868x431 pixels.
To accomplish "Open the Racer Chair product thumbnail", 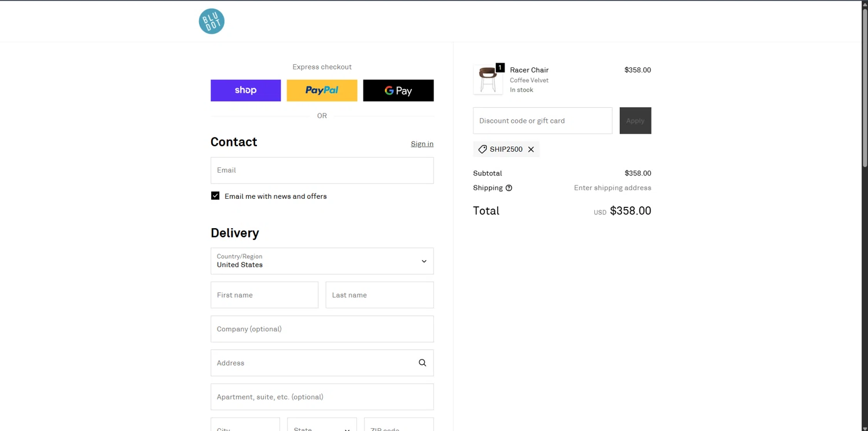I will point(488,80).
